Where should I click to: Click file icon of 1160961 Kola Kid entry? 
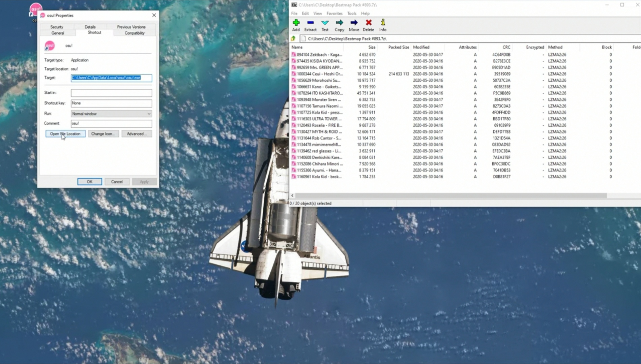[x=294, y=177]
